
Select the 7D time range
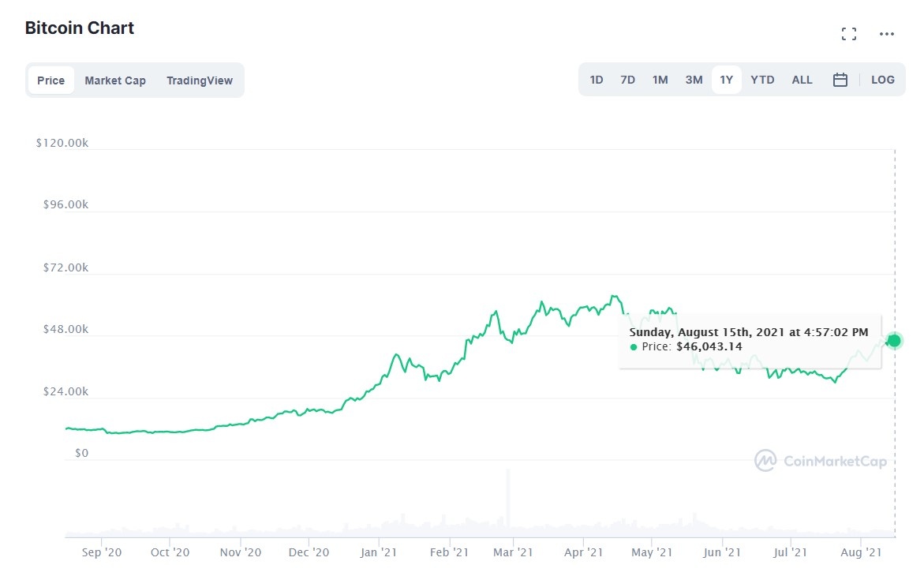pos(627,79)
